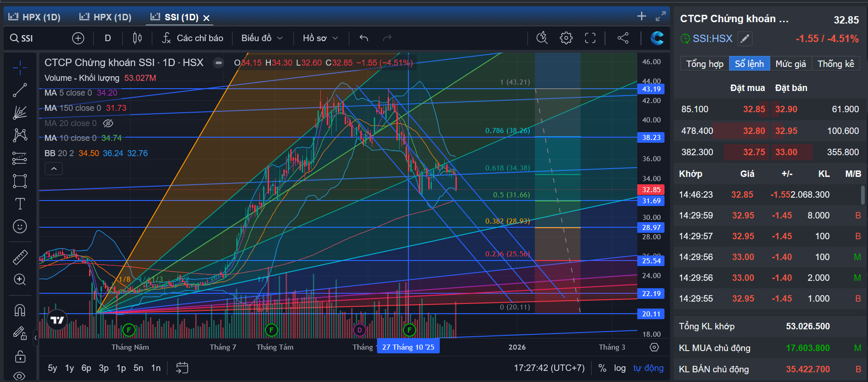Screen dimensions: 868x382
Task: Toggle stay in drawing mode
Action: click(20, 333)
